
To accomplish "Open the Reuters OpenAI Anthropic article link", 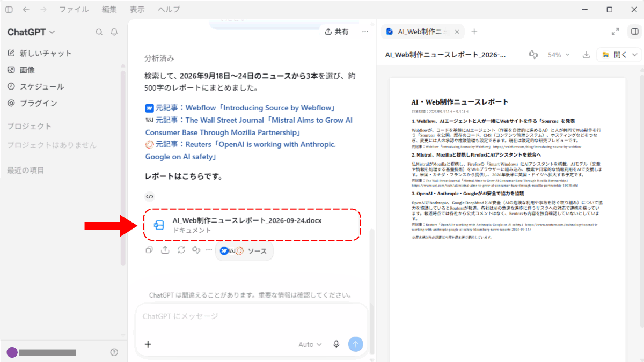I will click(241, 151).
